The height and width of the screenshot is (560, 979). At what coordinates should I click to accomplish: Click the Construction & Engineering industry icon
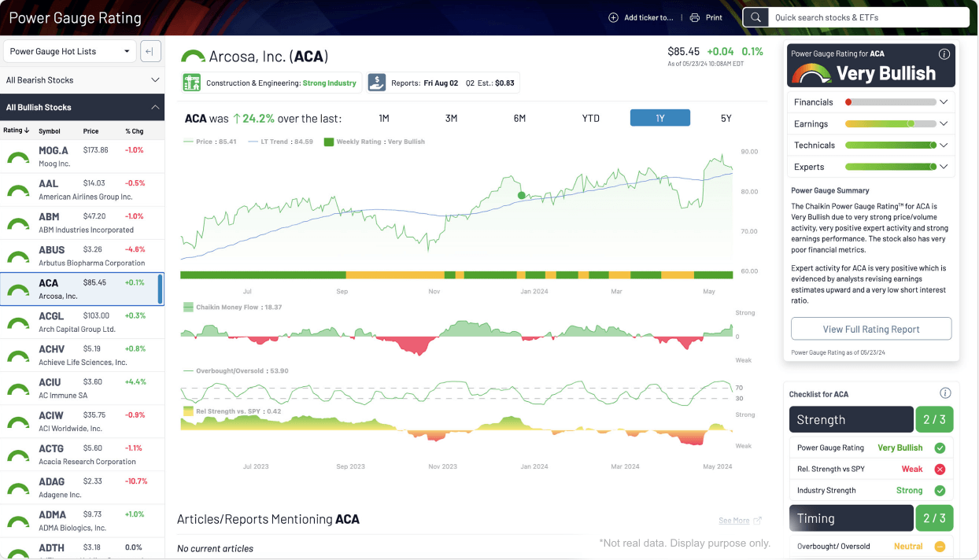pos(191,83)
